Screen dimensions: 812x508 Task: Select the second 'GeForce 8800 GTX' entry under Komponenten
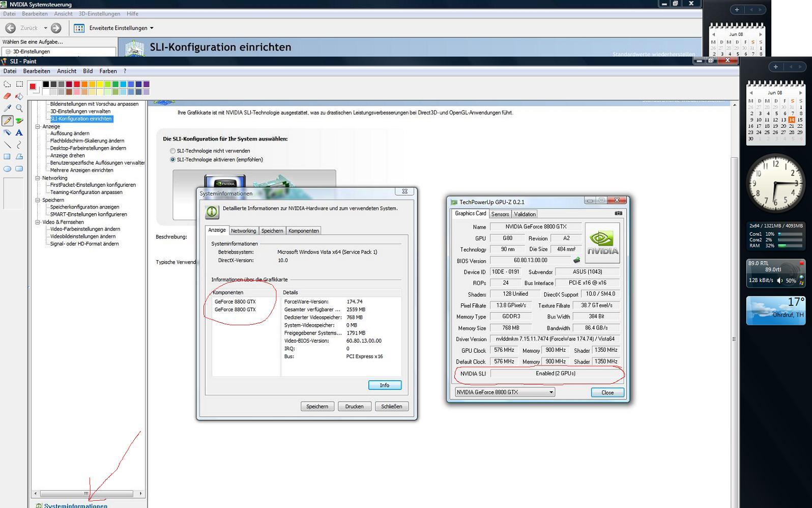point(235,309)
